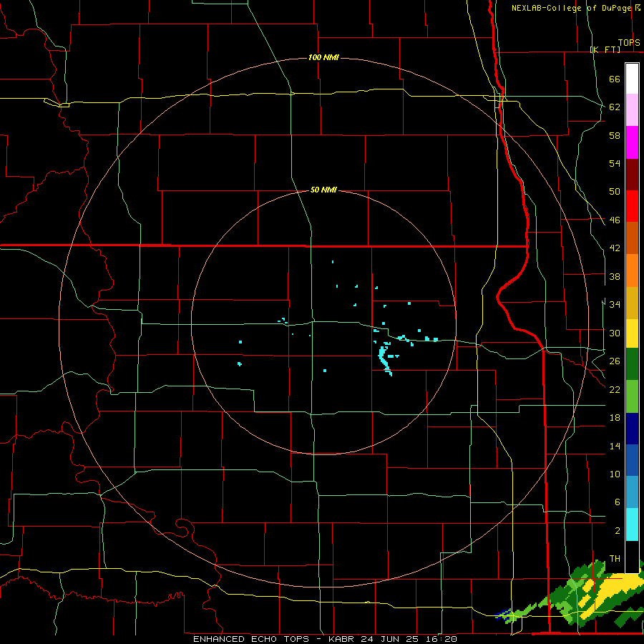Screen dimensions: 644x644
Task: Select the TOPS legend heading
Action: (629, 43)
